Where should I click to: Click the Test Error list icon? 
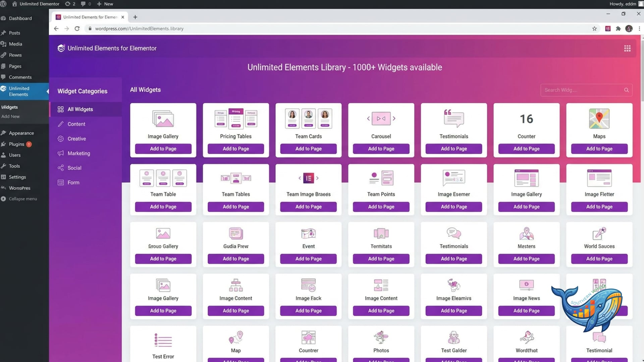point(163,340)
